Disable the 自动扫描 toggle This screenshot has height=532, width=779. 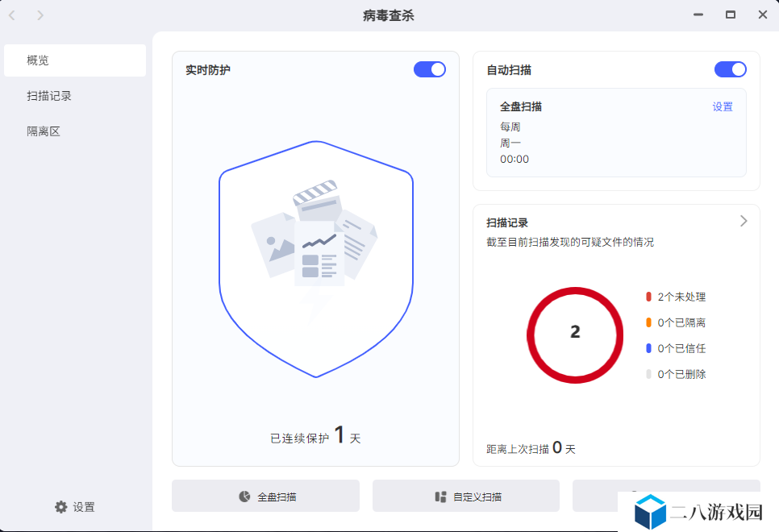(731, 69)
